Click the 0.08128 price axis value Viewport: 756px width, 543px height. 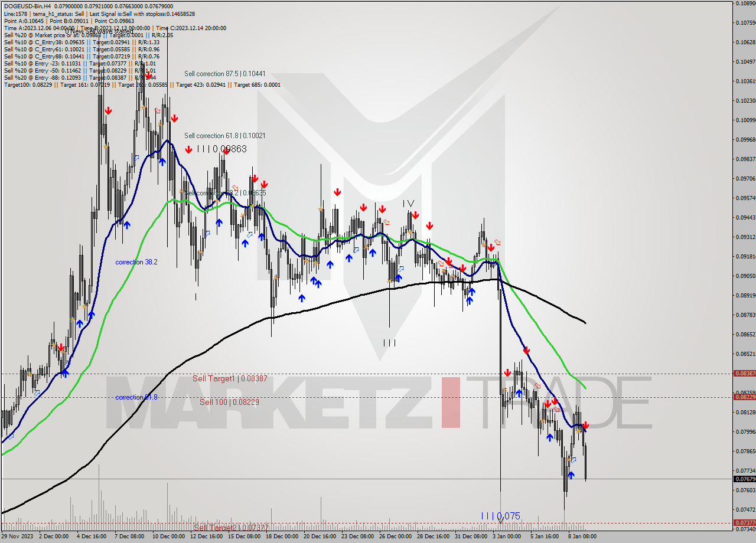[745, 412]
